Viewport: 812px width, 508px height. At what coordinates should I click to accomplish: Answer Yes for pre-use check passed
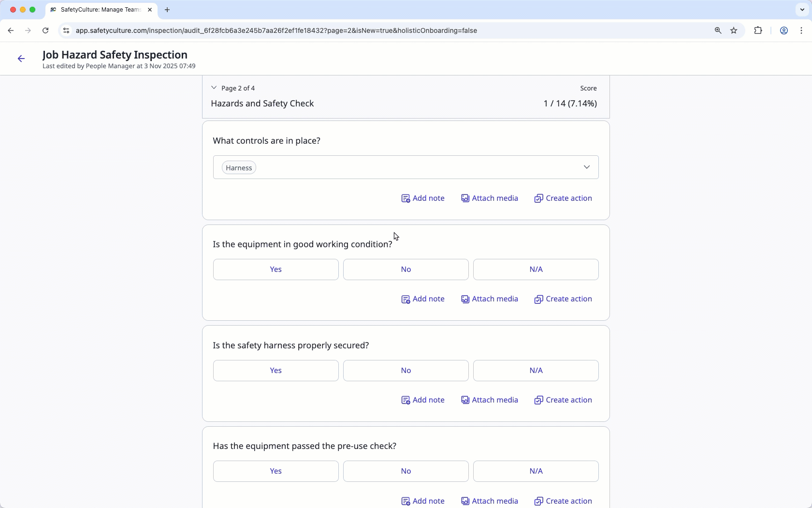(x=275, y=471)
